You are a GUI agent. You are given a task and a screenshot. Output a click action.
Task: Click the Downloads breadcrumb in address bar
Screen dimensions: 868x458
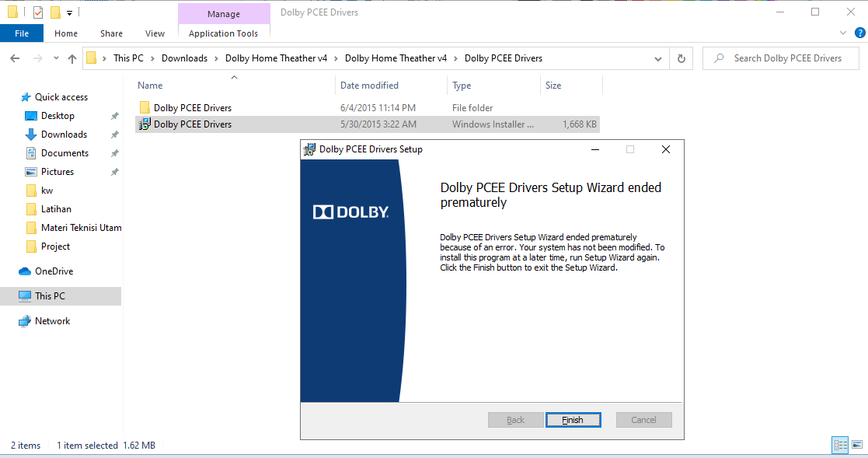[x=184, y=58]
